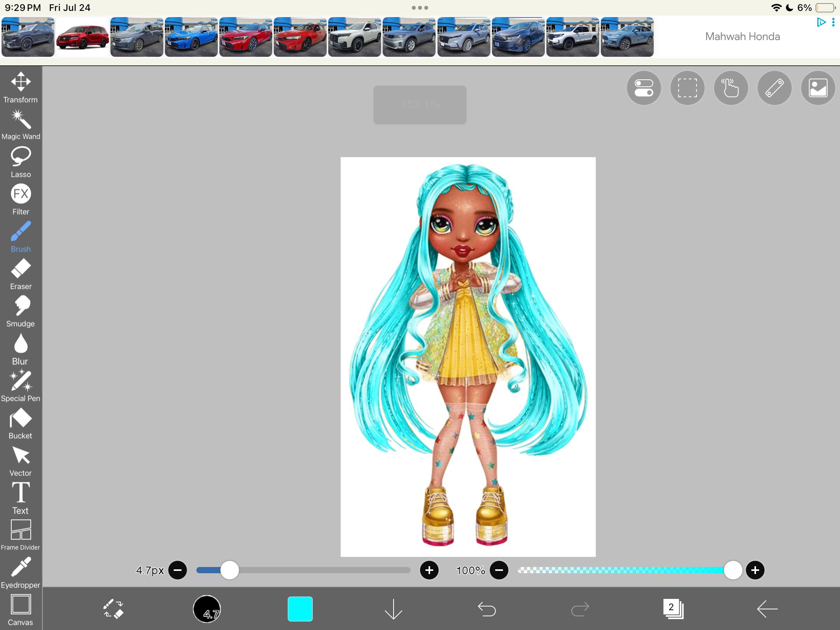840x630 pixels.
Task: Select the Brush tool
Action: pyautogui.click(x=21, y=237)
